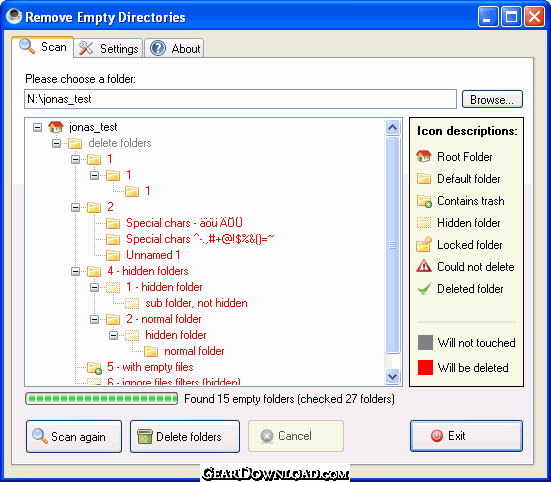Click folder icon of '2 - normal folder'
The height and width of the screenshot is (482, 551).
click(113, 319)
